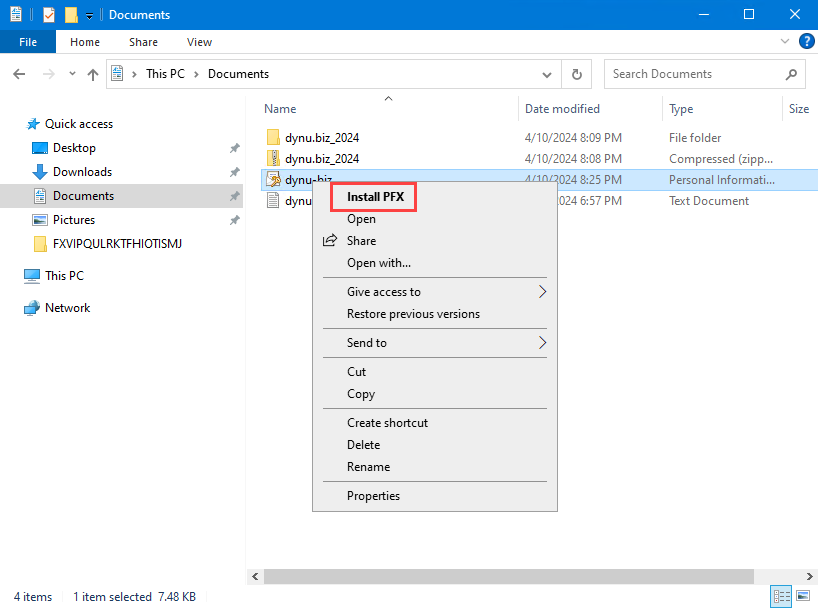Switch to the Home ribbon tab
The height and width of the screenshot is (608, 818).
coord(85,42)
